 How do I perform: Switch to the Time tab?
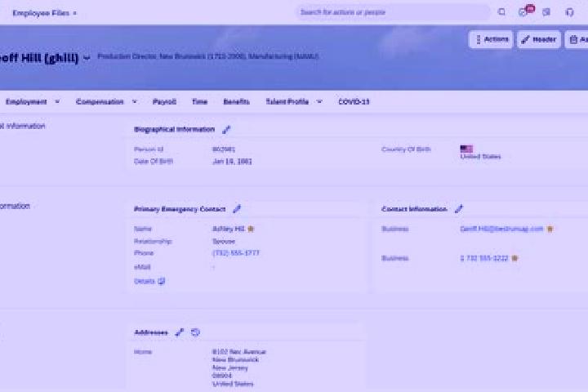tap(199, 101)
